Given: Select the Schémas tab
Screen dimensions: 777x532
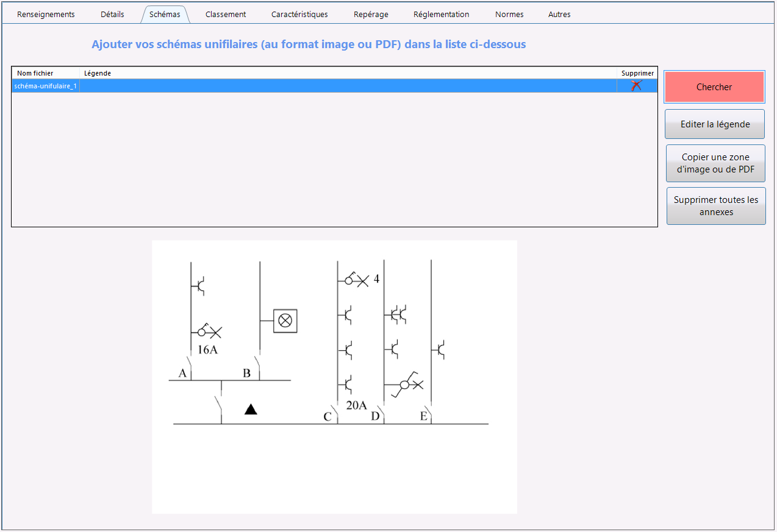Looking at the screenshot, I should click(165, 14).
